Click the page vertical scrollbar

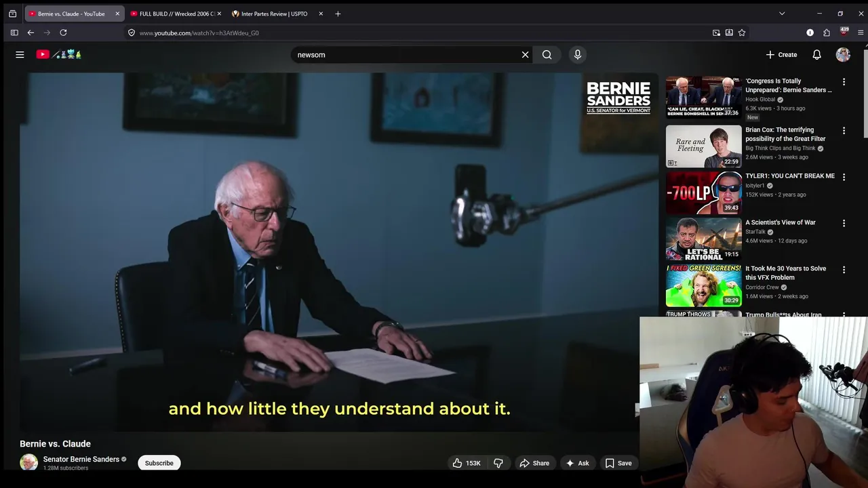[x=865, y=95]
